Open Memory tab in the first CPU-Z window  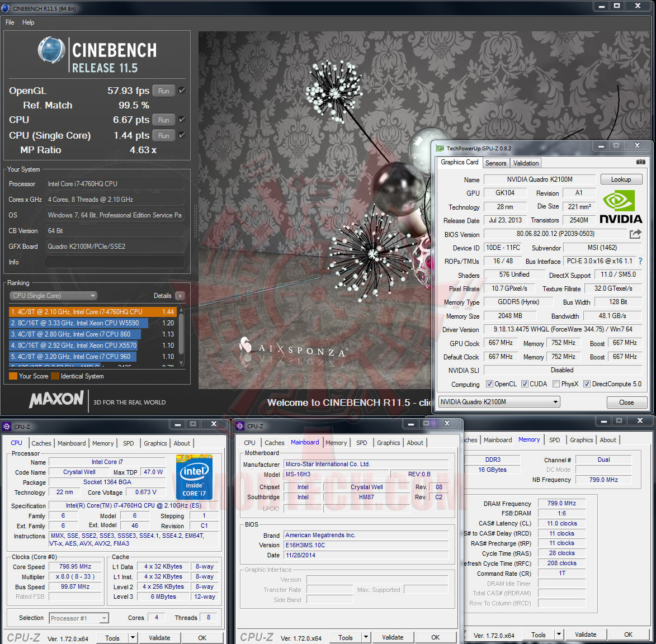click(103, 443)
